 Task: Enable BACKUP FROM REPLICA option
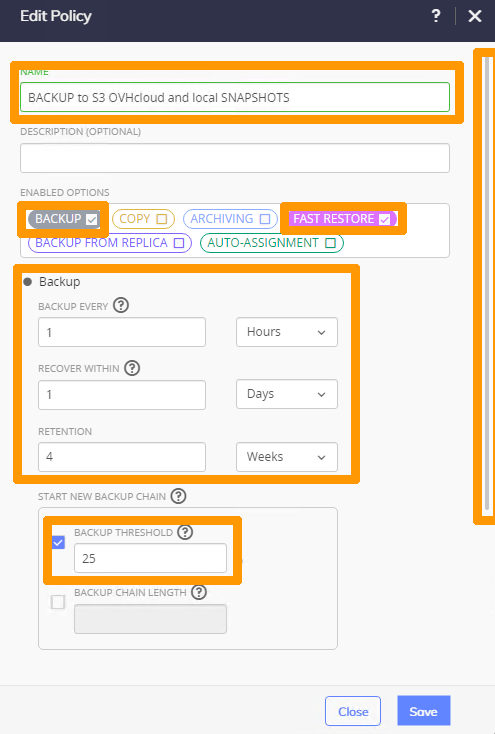pos(179,243)
